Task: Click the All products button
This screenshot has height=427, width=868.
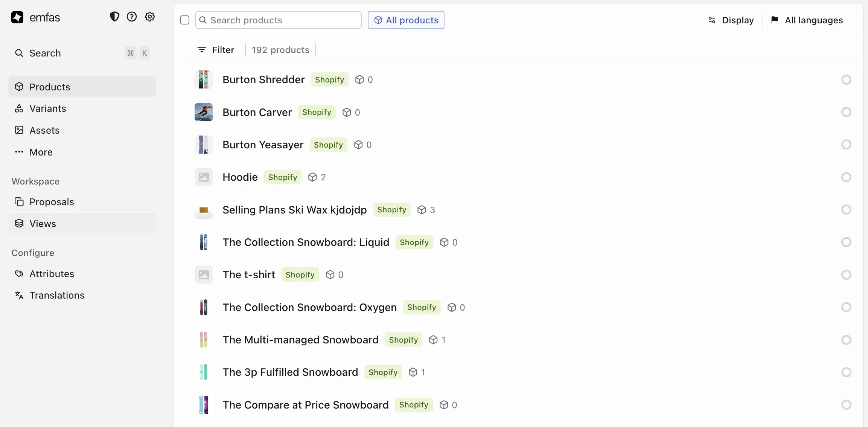Action: point(406,20)
